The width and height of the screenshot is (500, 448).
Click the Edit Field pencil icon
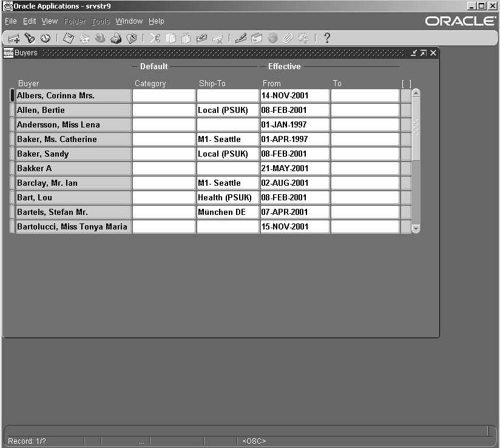tap(241, 38)
